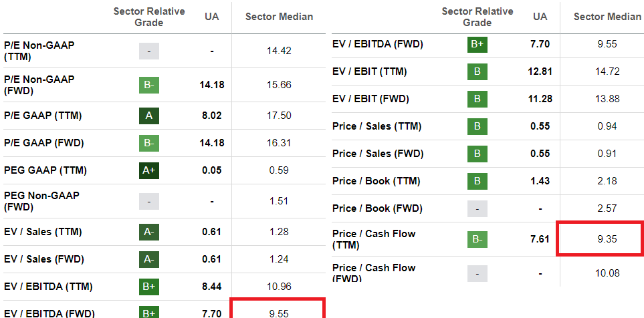Open the P/E GAAP (FWD) metric label
The height and width of the screenshot is (318, 644).
44,143
